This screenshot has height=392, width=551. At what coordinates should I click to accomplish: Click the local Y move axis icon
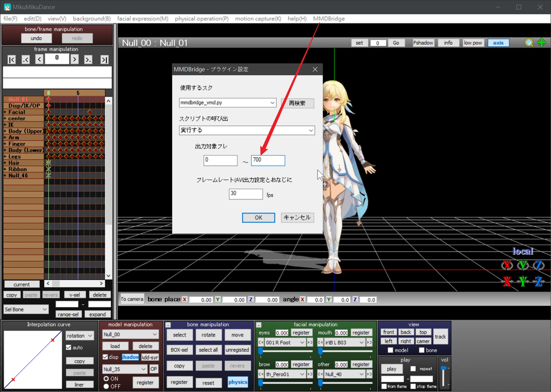coord(523,281)
